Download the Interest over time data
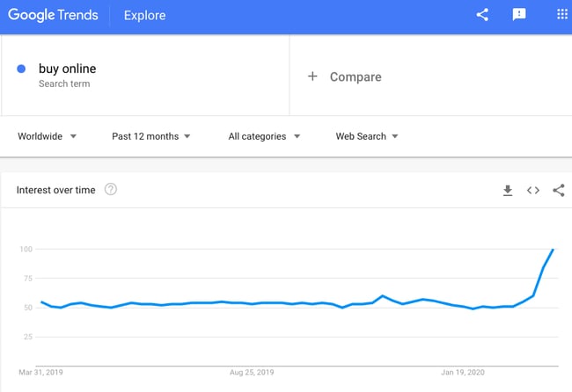Viewport: 572px width, 392px height. point(508,190)
